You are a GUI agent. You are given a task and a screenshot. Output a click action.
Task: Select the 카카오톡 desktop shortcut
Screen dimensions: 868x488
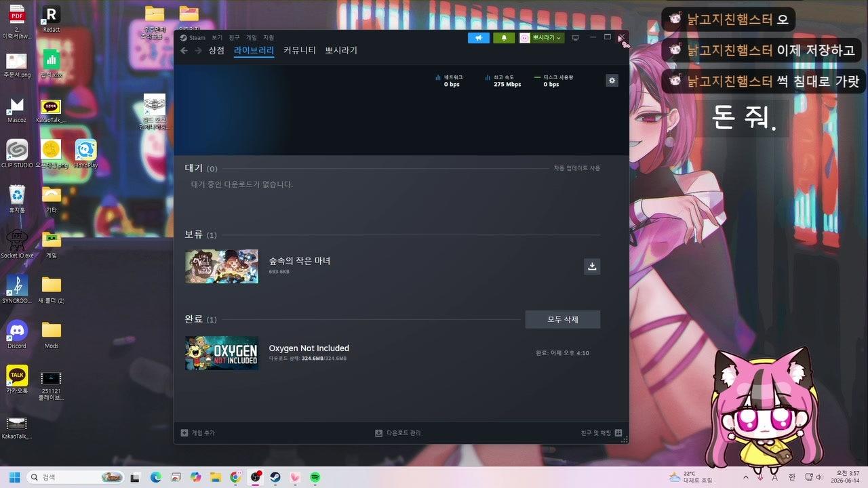pos(17,380)
